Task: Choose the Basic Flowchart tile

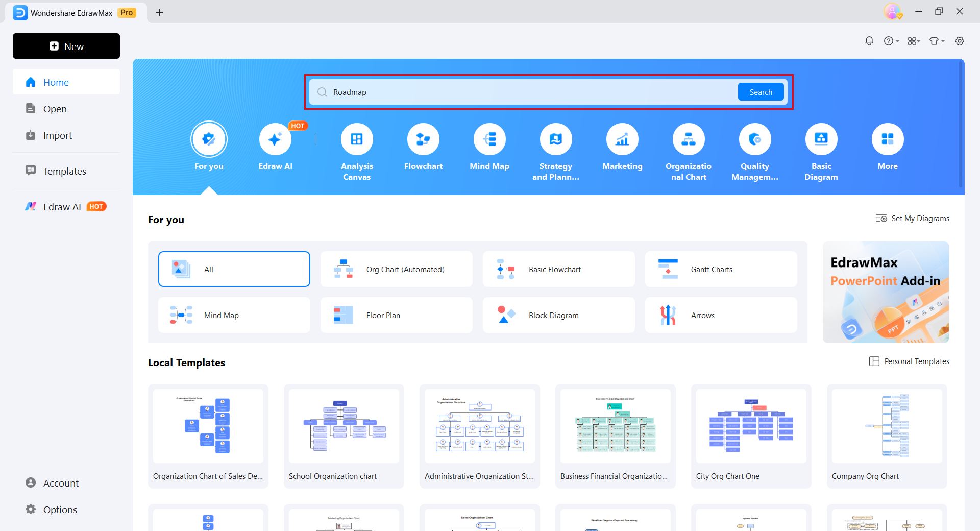Action: pos(559,269)
